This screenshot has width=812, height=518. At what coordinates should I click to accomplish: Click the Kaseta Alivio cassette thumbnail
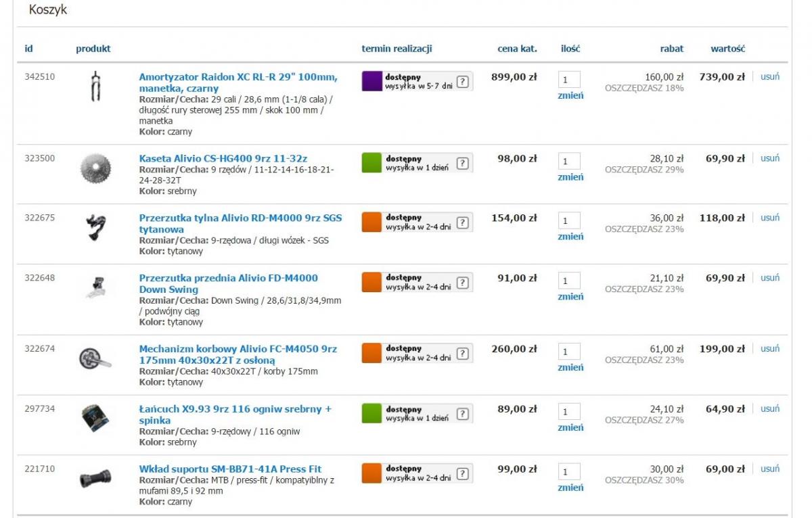tap(95, 168)
